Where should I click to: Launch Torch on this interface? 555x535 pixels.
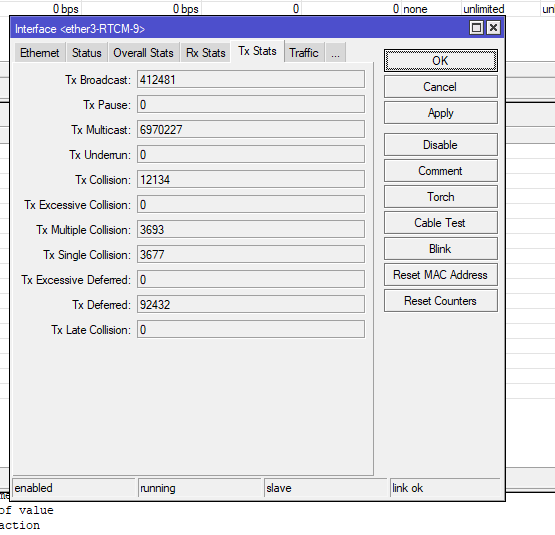click(x=441, y=197)
